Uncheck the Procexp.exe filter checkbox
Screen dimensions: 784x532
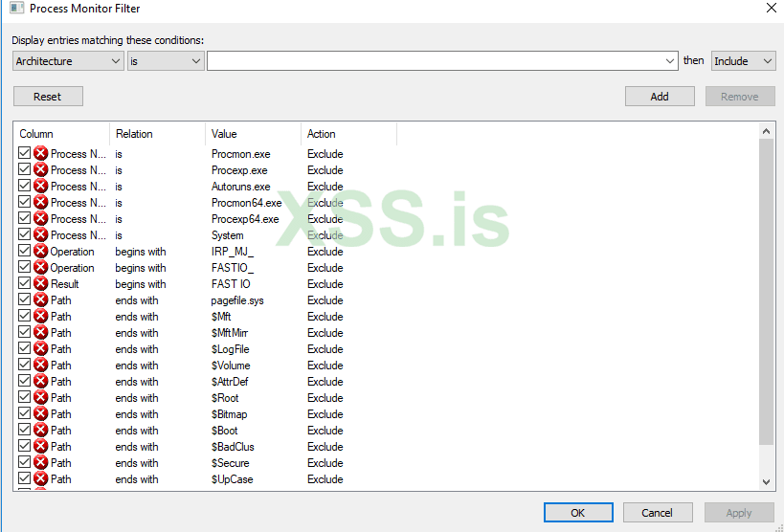tap(24, 169)
